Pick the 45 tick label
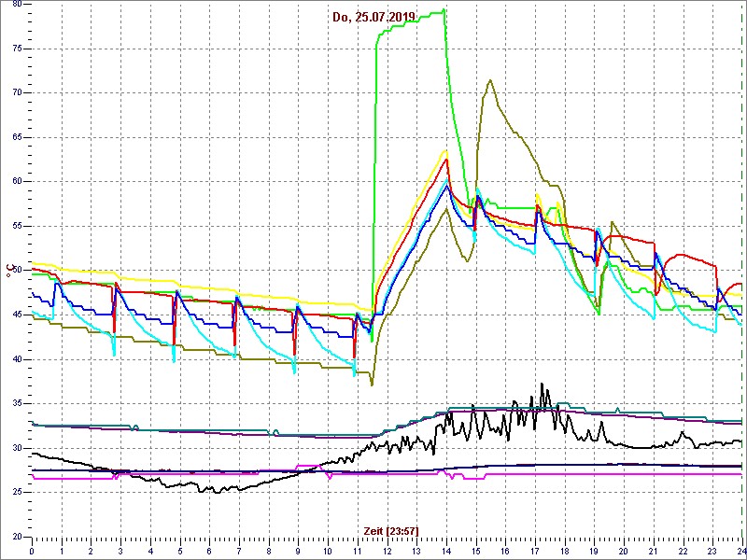 [x=18, y=315]
